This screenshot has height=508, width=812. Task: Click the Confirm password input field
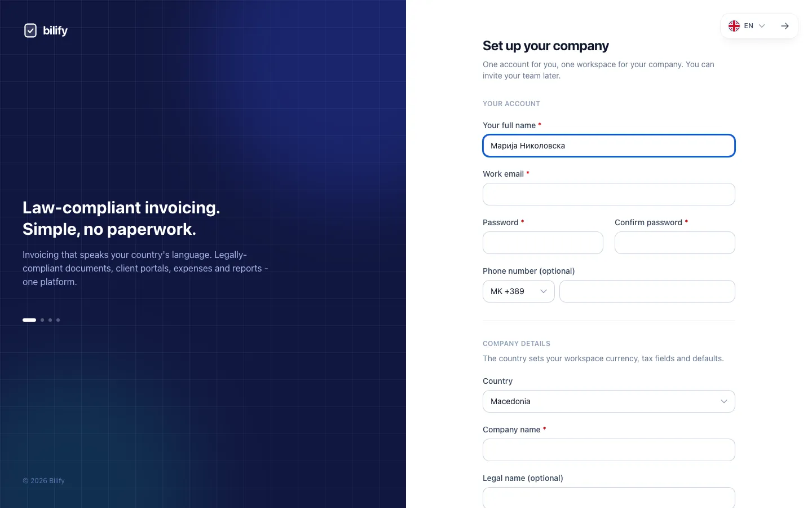(675, 243)
